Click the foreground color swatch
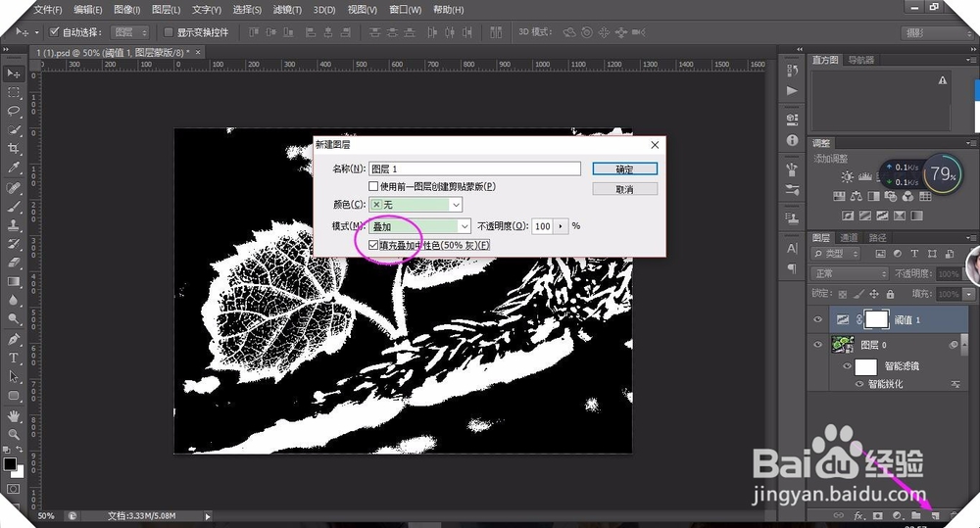The width and height of the screenshot is (980, 528). point(10,463)
